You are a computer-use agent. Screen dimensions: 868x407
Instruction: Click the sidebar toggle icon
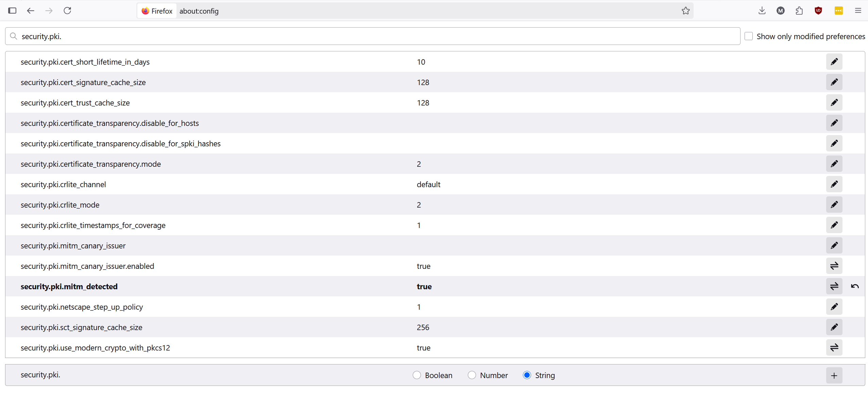click(x=12, y=11)
